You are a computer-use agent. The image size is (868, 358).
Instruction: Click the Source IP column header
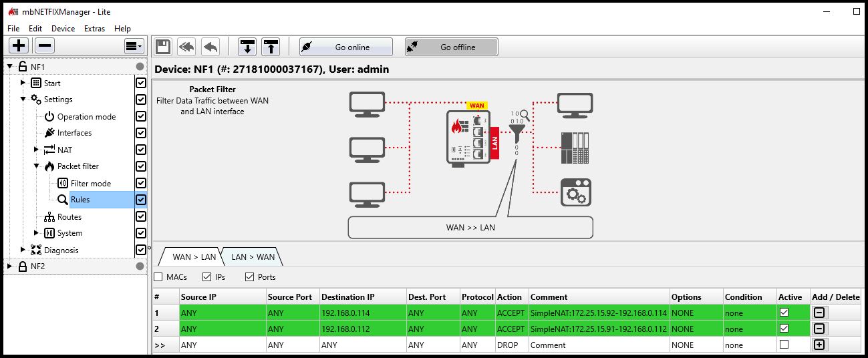223,297
